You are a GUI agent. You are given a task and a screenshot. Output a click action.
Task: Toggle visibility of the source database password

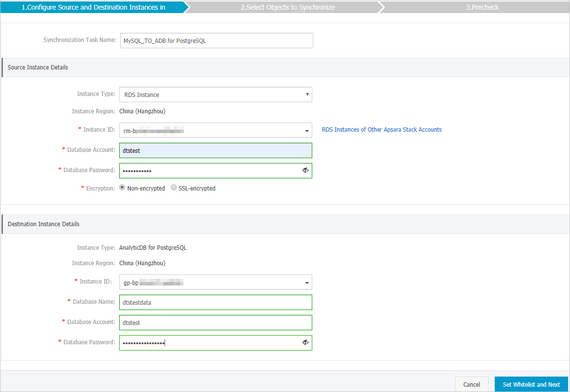coord(305,170)
